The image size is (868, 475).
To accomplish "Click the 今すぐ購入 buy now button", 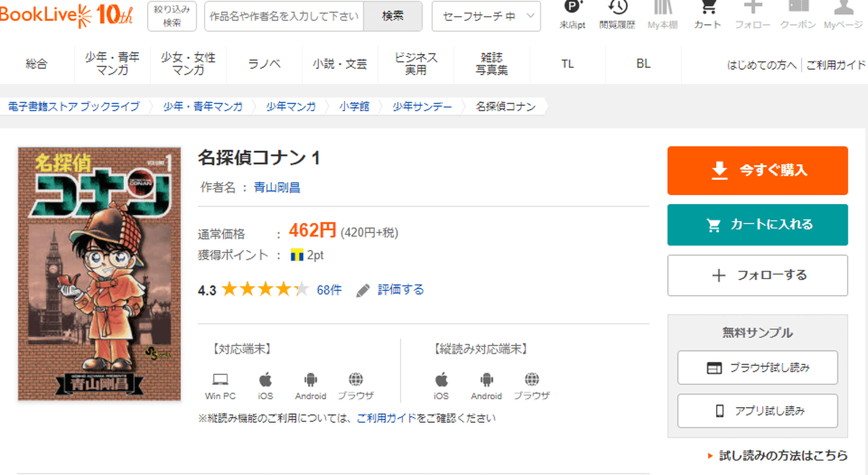I will coord(757,171).
